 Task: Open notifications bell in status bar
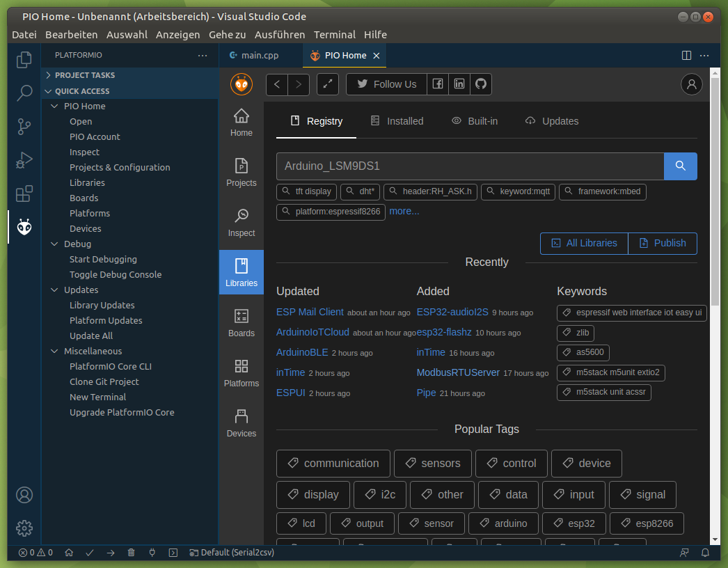click(x=705, y=553)
